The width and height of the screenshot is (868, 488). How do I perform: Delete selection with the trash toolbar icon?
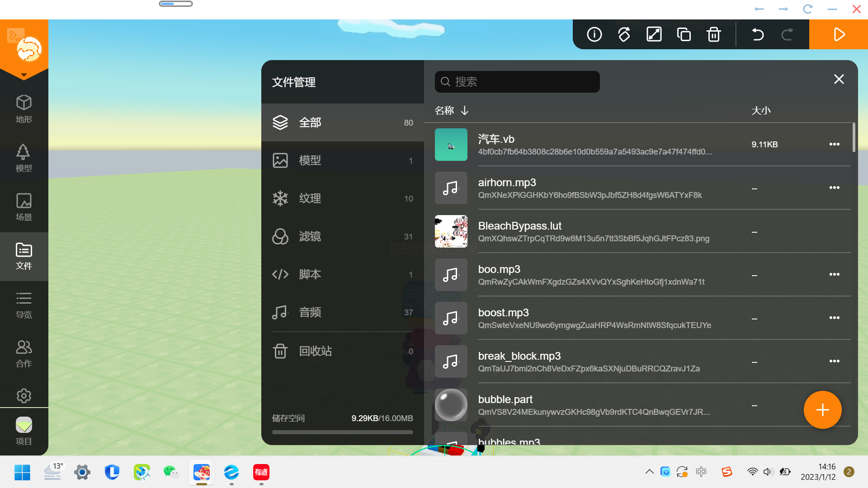pos(713,34)
